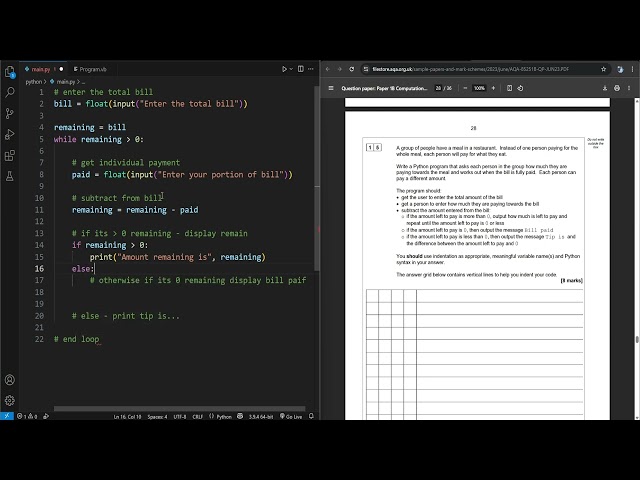Open the Explorer view in activity bar
The height and width of the screenshot is (480, 640).
(10, 72)
